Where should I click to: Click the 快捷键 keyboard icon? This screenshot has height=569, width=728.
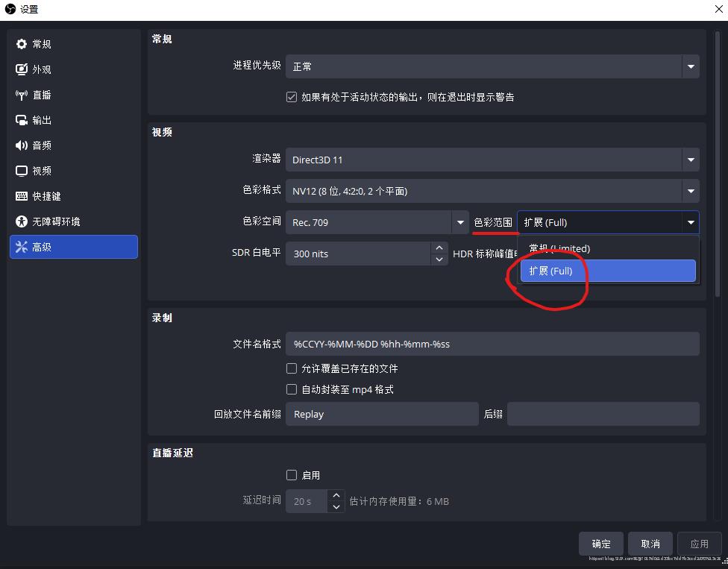click(21, 196)
